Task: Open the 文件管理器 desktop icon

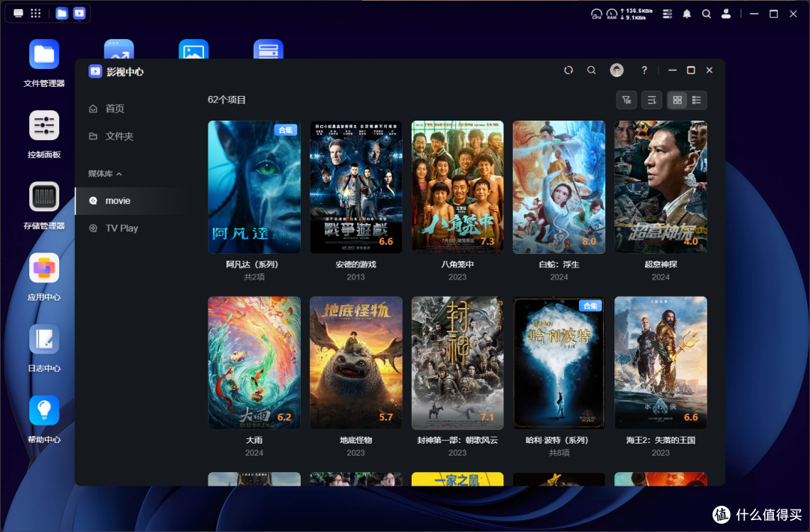Action: 44,54
